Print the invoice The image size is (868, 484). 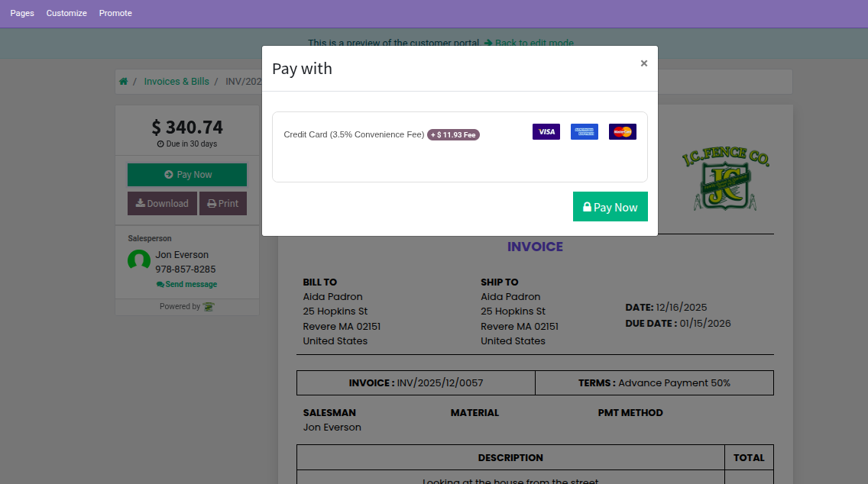[x=223, y=204]
